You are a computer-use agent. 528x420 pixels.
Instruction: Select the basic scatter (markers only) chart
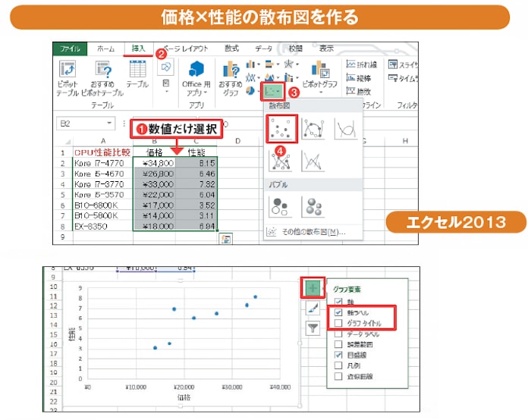(281, 129)
